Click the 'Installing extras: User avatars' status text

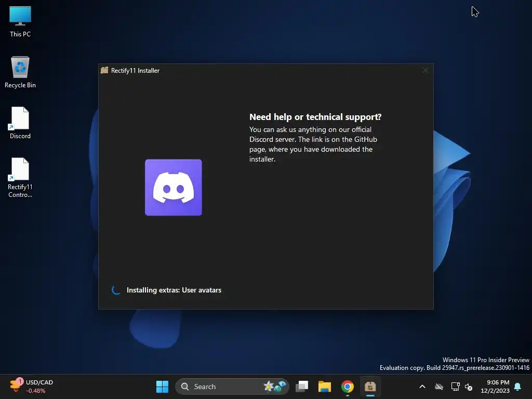[174, 290]
